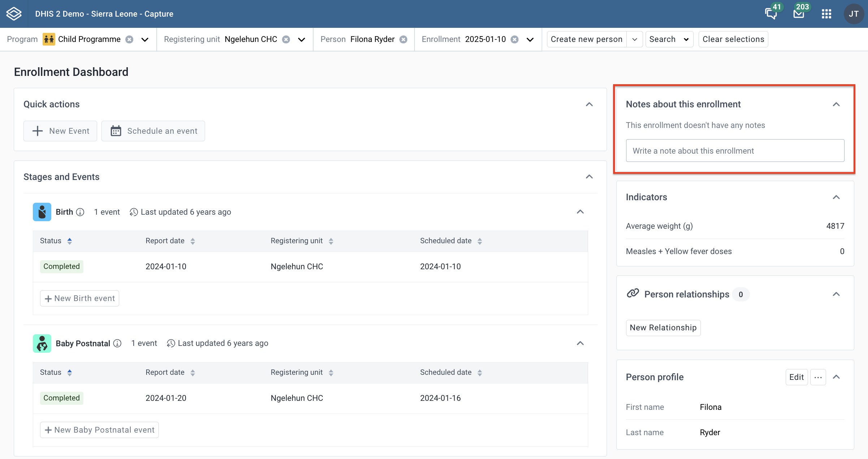Open the messages mail icon with badge 203
The image size is (868, 459).
[799, 14]
